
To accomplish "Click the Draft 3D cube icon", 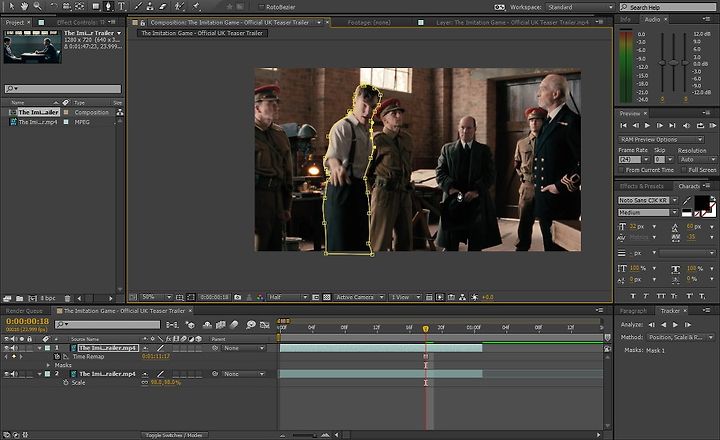I will (190, 325).
